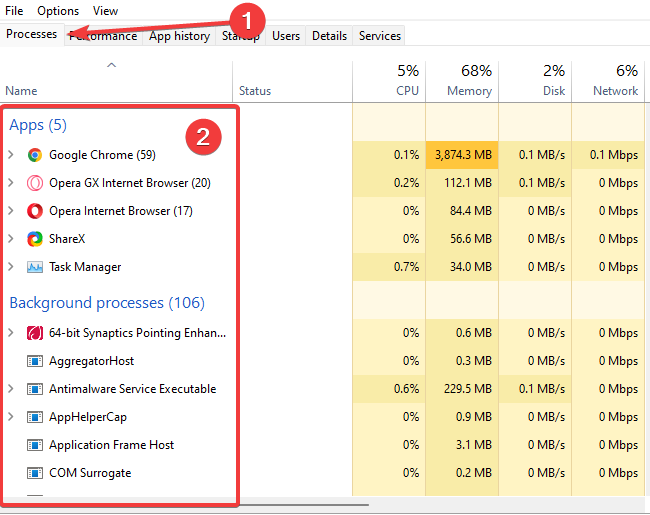Switch to the Services tab
Image resolution: width=650 pixels, height=515 pixels.
380,36
